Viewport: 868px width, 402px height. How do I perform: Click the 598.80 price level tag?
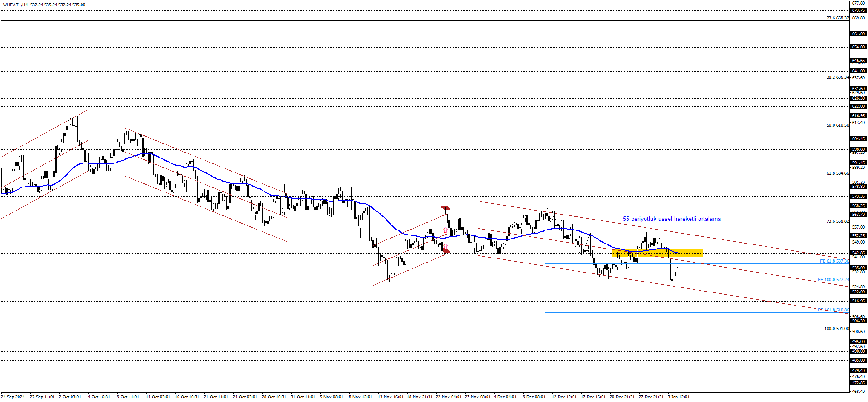(858, 149)
